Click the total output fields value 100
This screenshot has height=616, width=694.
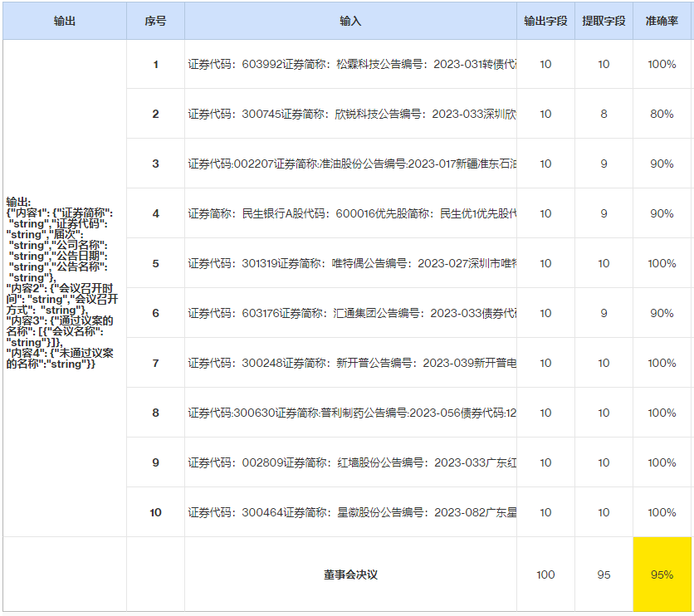(x=545, y=574)
